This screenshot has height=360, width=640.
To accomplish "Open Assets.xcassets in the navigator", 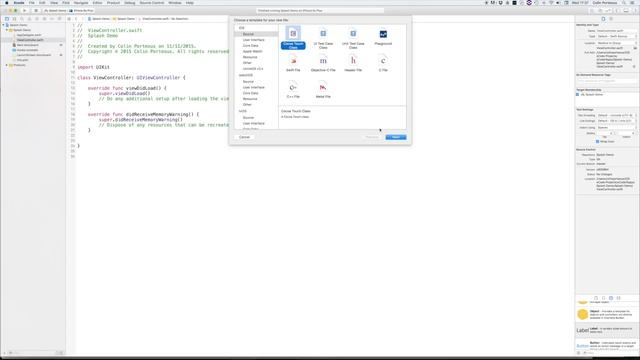I will click(27, 50).
